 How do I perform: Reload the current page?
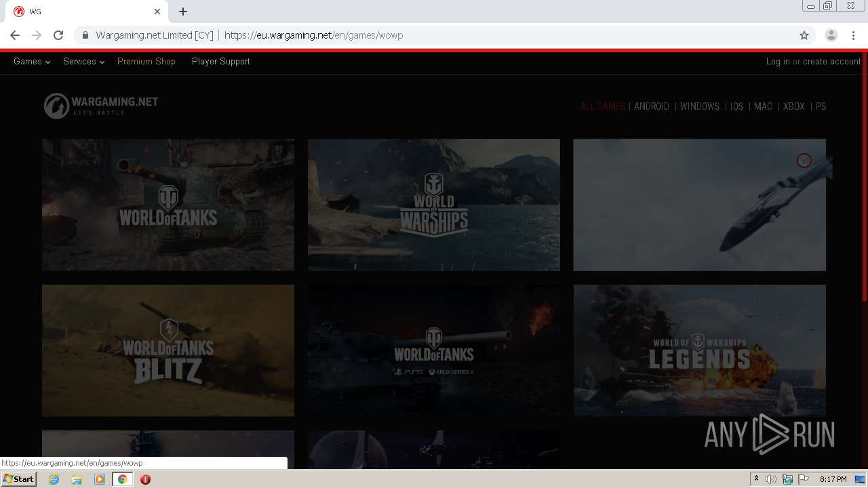tap(58, 35)
